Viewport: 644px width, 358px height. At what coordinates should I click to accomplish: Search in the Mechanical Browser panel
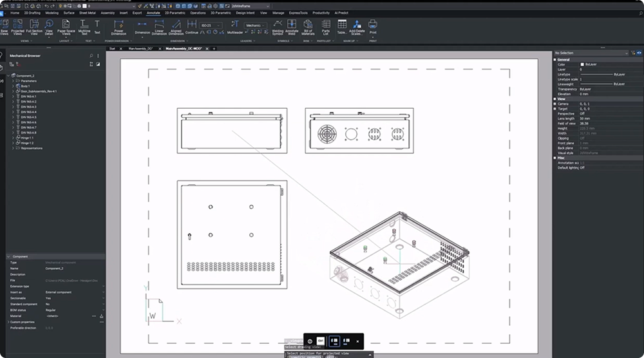coord(91,56)
